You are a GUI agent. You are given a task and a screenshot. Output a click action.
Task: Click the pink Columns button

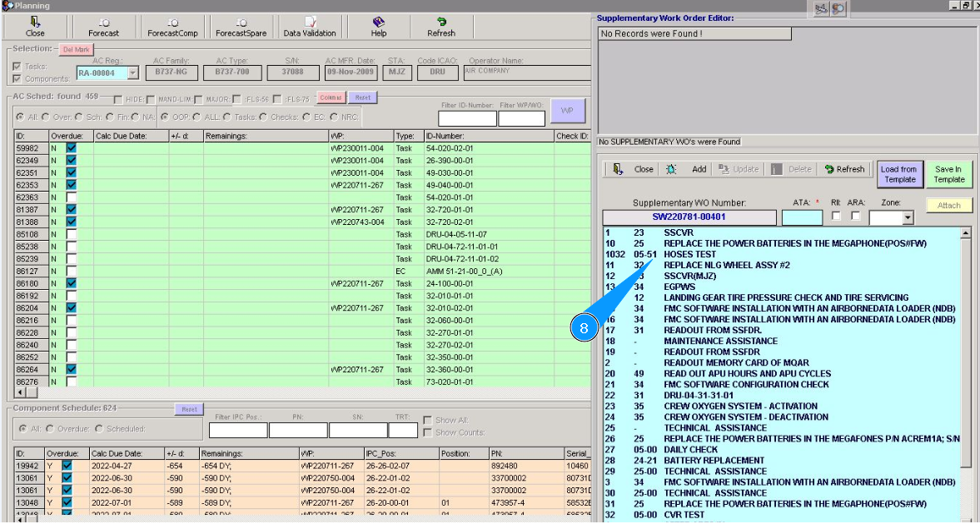pyautogui.click(x=331, y=97)
